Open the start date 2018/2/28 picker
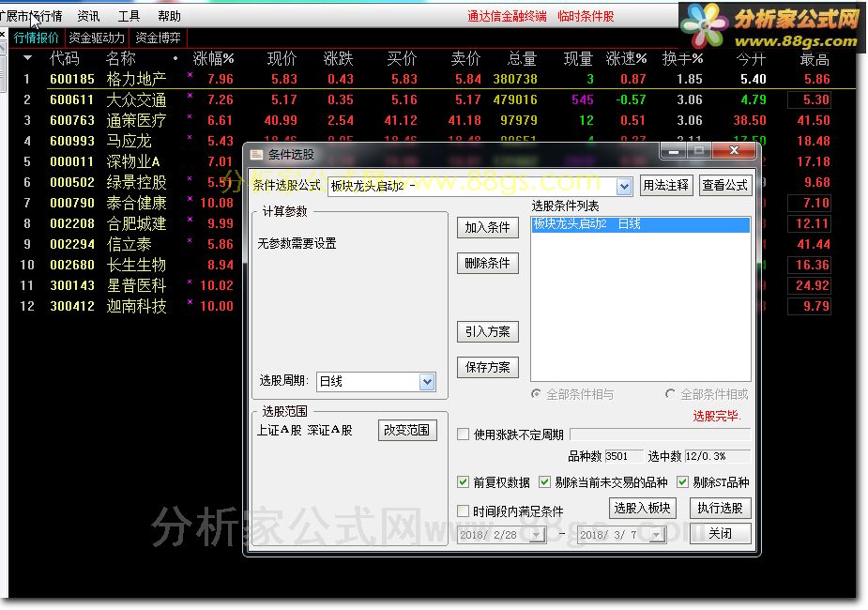 537,535
